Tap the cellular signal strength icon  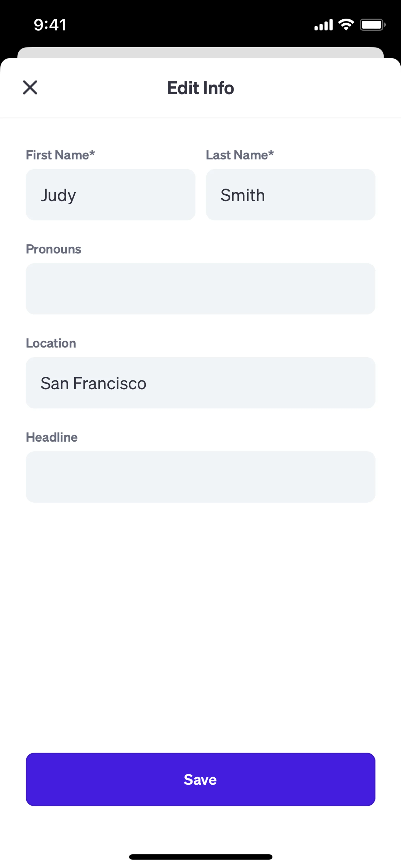[323, 25]
